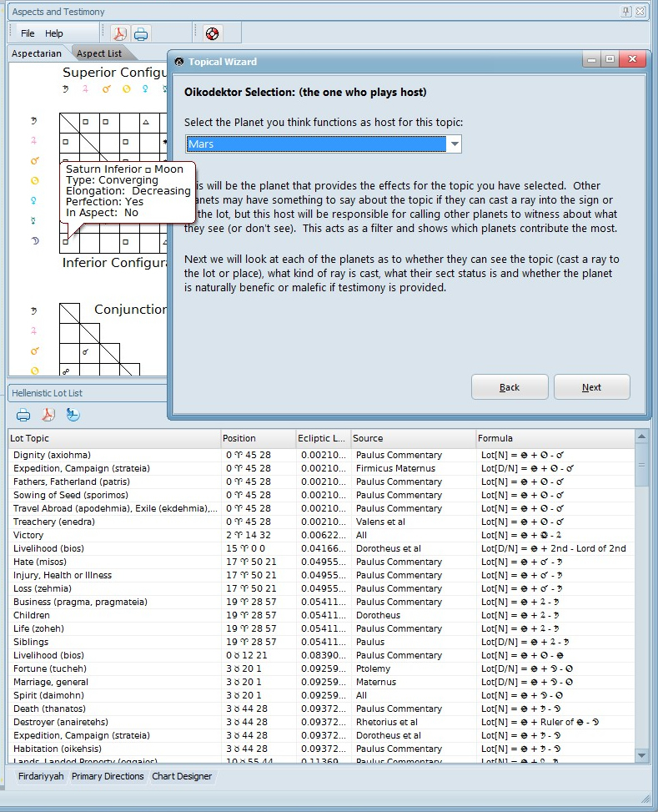The image size is (658, 812).
Task: Click the Hellenistic Lot List panel header
Action: [x=87, y=393]
